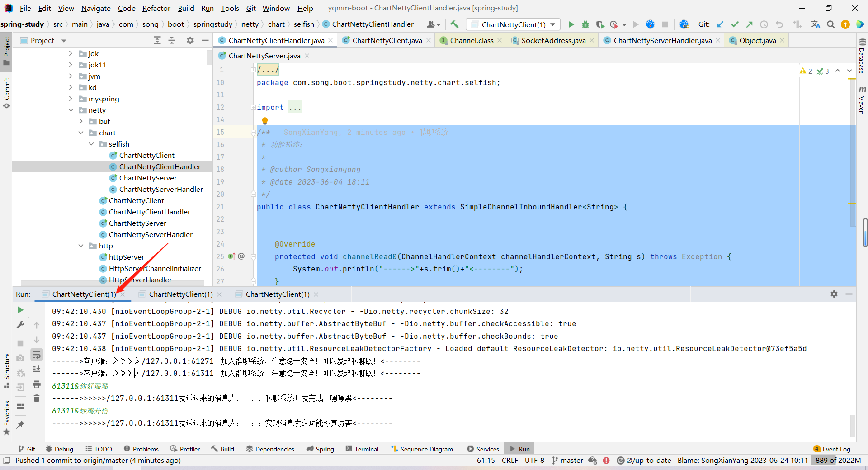Commit changes with Git checkmark icon
868x470 pixels.
pyautogui.click(x=735, y=24)
